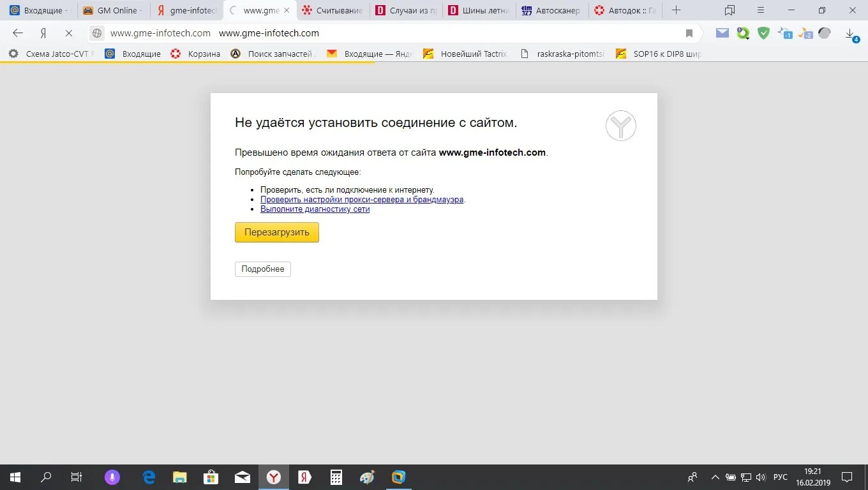
Task: Bookmark this page with the flag icon
Action: (x=689, y=33)
